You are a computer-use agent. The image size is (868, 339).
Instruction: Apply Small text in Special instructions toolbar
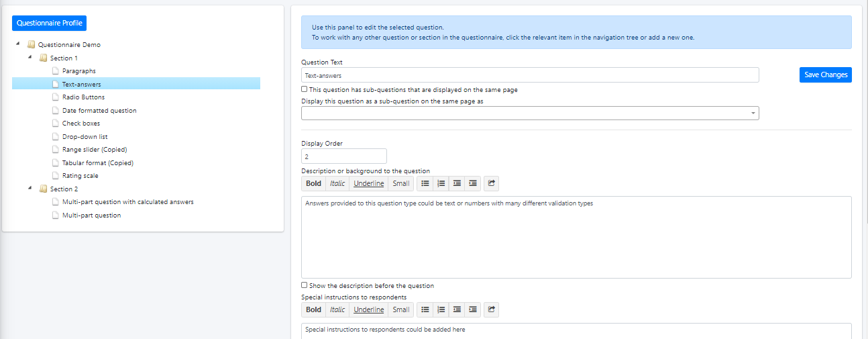(x=401, y=309)
